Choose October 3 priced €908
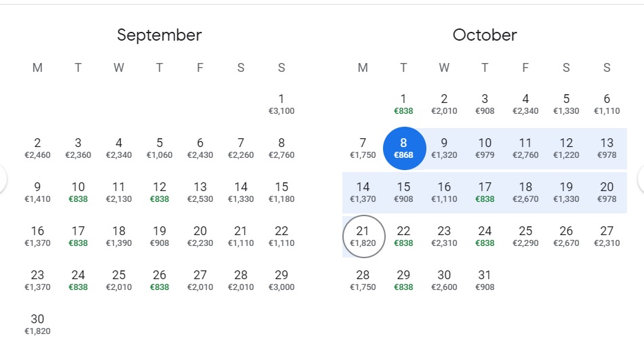Image resolution: width=644 pixels, height=351 pixels. (x=485, y=104)
